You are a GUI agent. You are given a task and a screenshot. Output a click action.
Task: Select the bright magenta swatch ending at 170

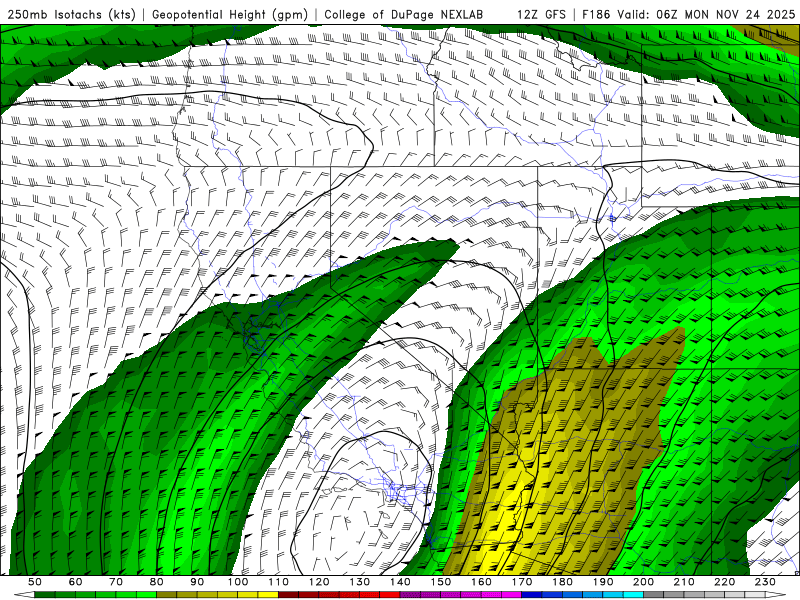pyautogui.click(x=512, y=595)
